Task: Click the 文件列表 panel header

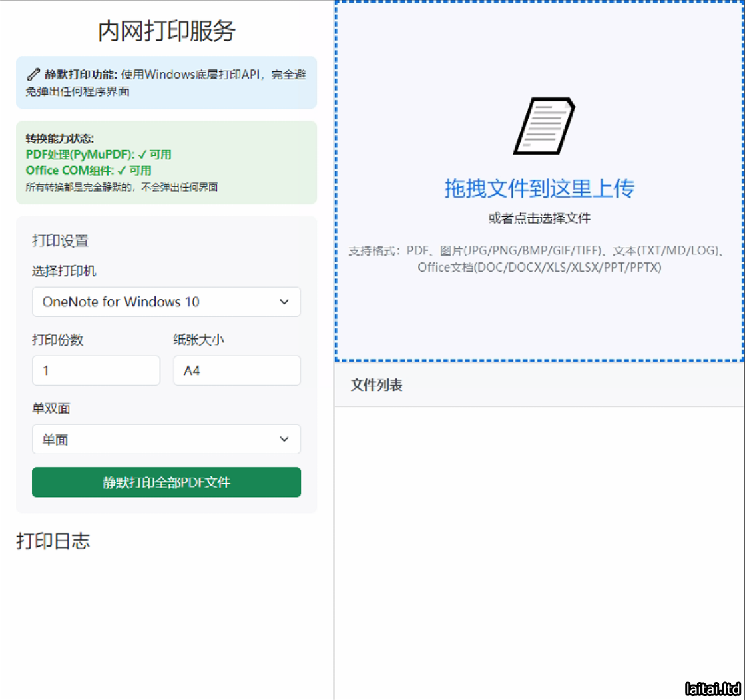Action: pyautogui.click(x=377, y=386)
